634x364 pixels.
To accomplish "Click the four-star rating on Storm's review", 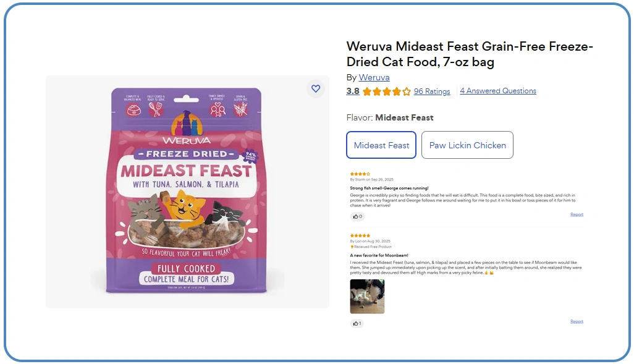I will (360, 174).
